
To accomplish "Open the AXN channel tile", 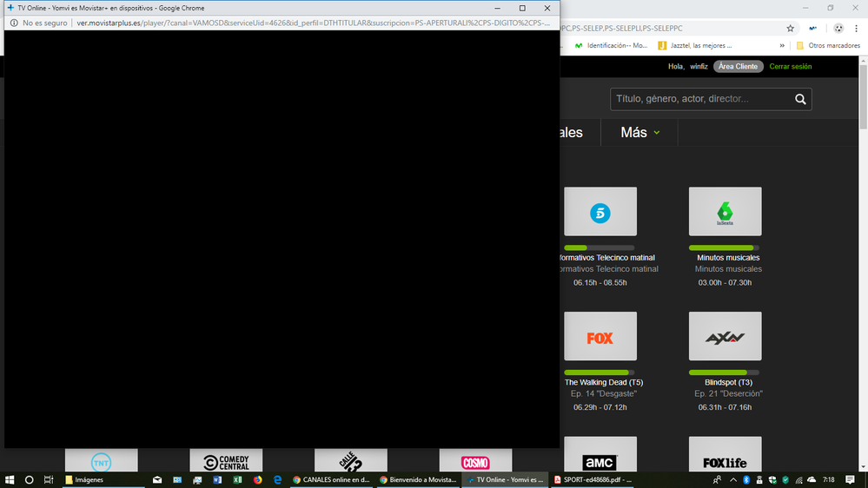I will click(x=725, y=337).
